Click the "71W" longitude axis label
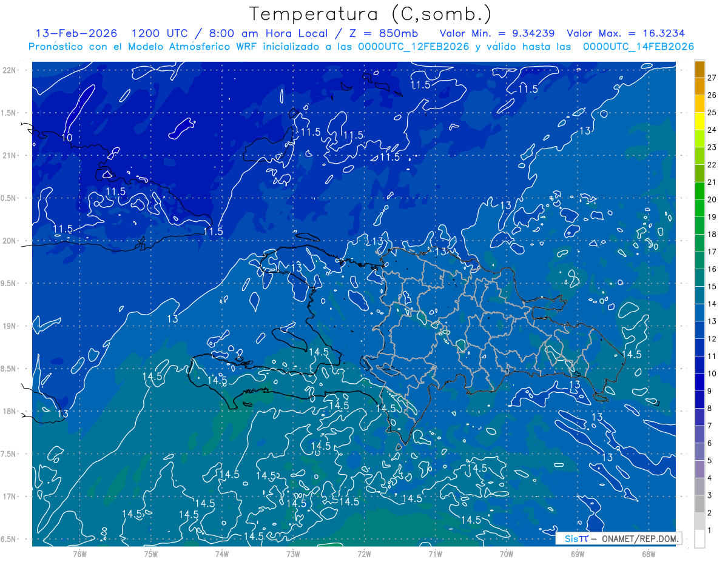Viewport: 728px width, 562px height. pyautogui.click(x=435, y=554)
